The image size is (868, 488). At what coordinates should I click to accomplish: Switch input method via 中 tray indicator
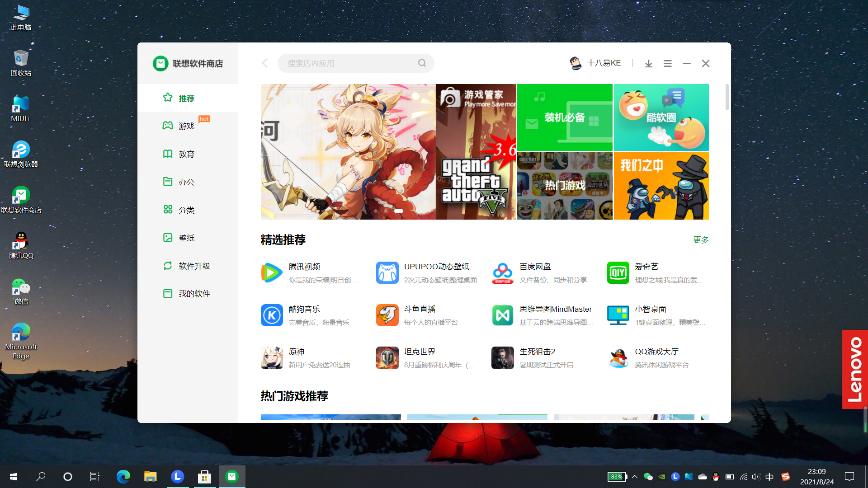tap(769, 477)
